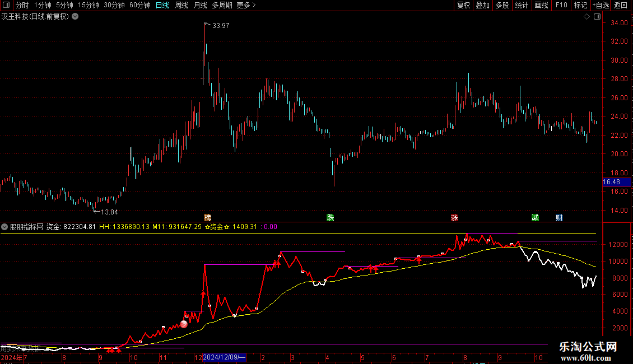The height and width of the screenshot is (364, 633).
Task: Select the 日线 daily period
Action: (162, 5)
